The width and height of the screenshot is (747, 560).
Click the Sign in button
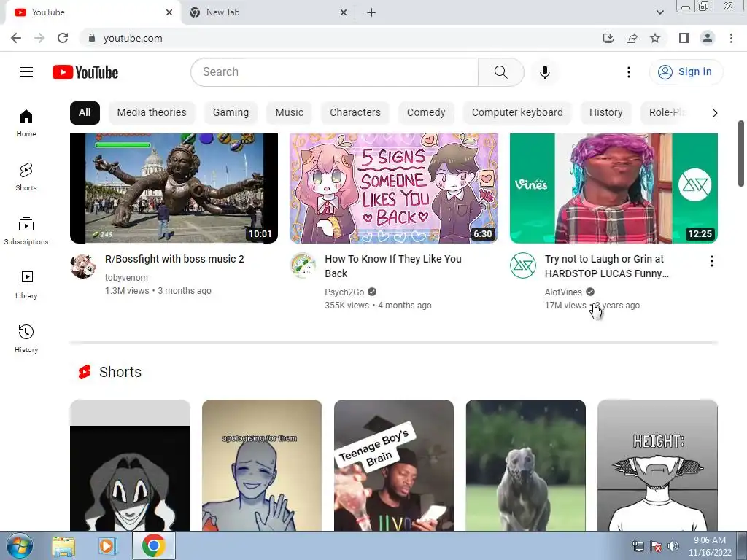point(686,72)
